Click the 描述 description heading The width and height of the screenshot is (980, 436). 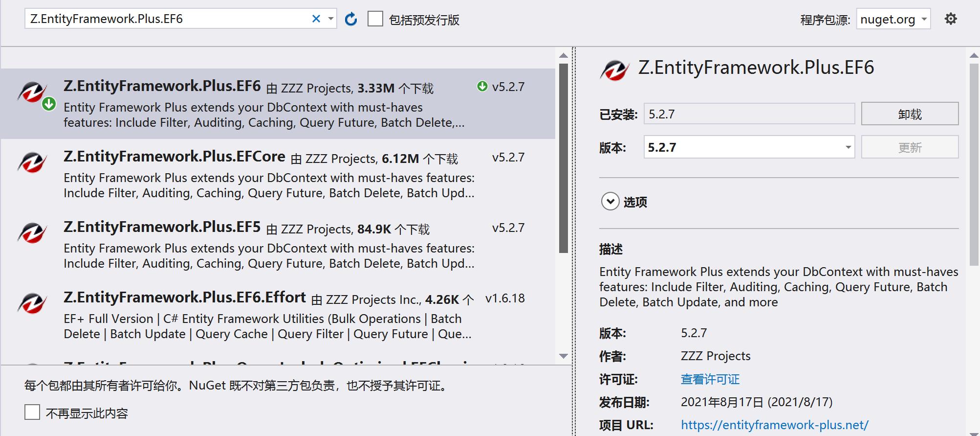[x=611, y=250]
